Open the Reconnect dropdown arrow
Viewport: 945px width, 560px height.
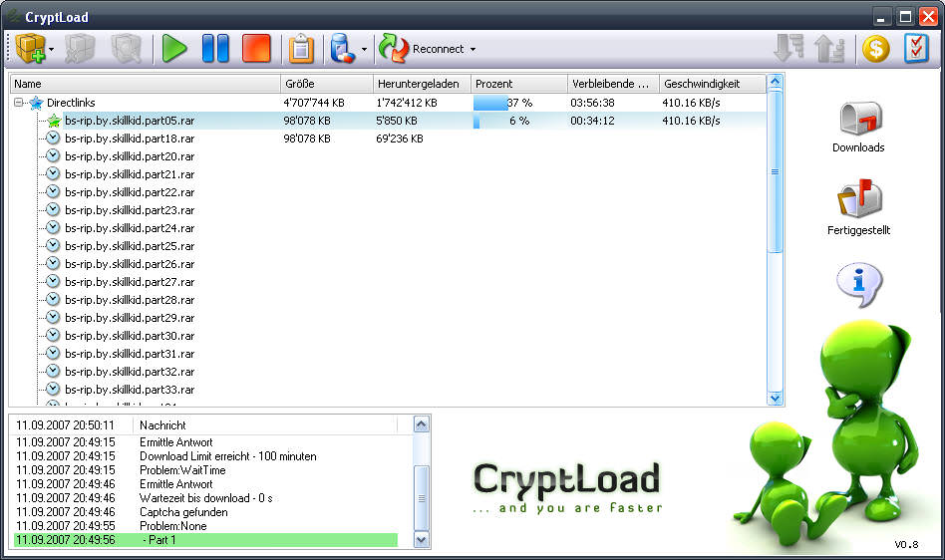click(x=472, y=50)
